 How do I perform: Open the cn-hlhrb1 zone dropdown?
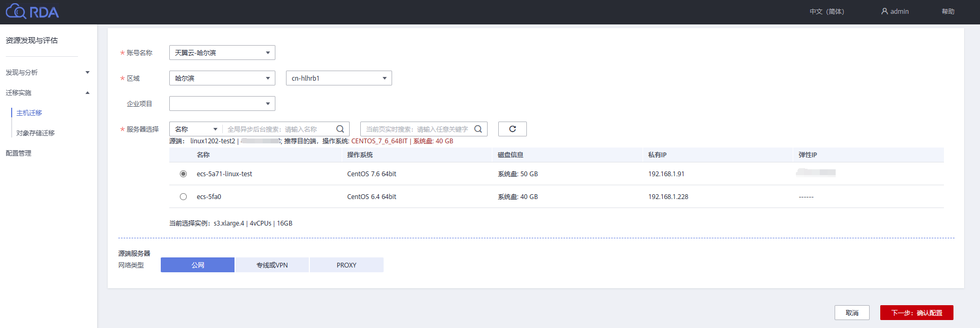[339, 78]
